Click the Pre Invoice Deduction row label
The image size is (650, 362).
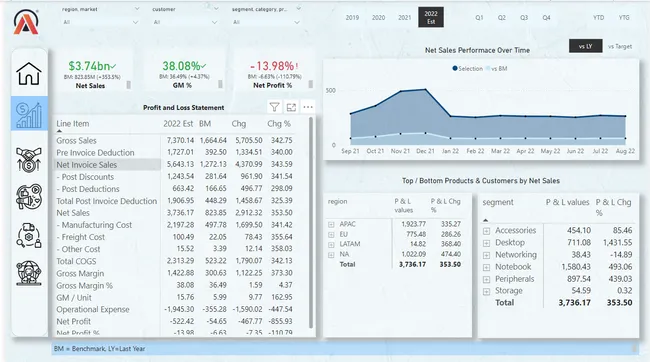[x=95, y=153]
